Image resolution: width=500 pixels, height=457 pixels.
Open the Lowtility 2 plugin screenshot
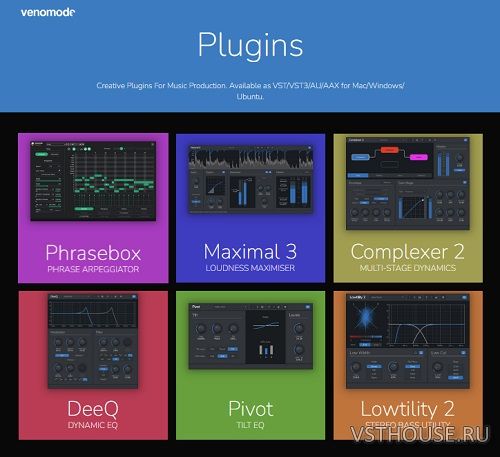(x=408, y=341)
